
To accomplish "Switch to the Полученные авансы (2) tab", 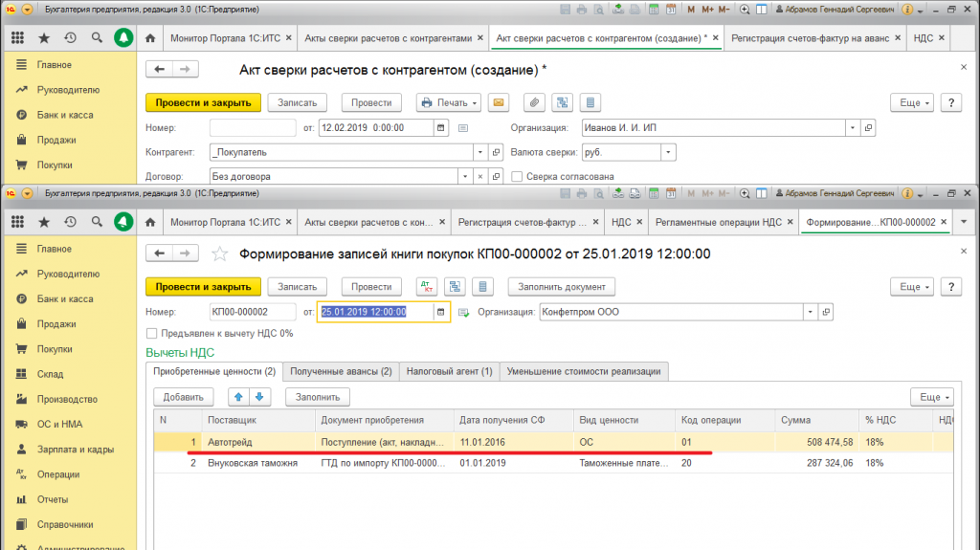I will 341,371.
